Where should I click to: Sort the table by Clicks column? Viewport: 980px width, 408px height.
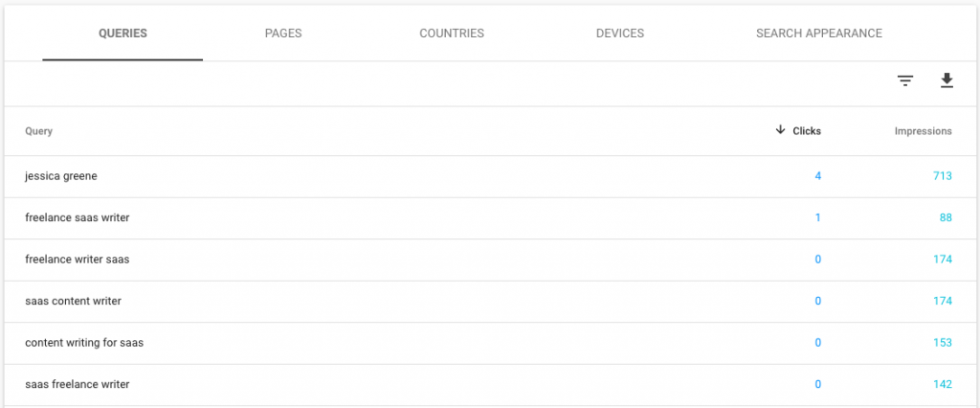[x=807, y=131]
